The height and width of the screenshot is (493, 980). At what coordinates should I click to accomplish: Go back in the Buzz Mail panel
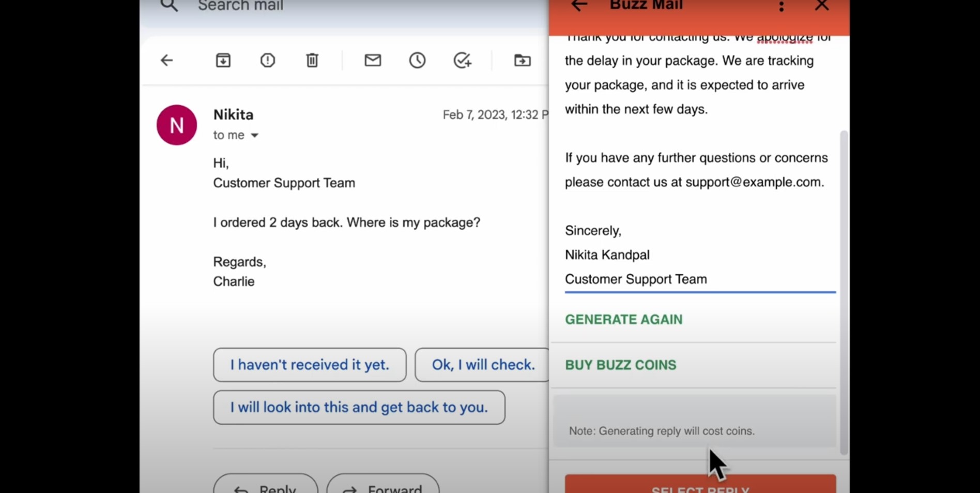pyautogui.click(x=579, y=6)
